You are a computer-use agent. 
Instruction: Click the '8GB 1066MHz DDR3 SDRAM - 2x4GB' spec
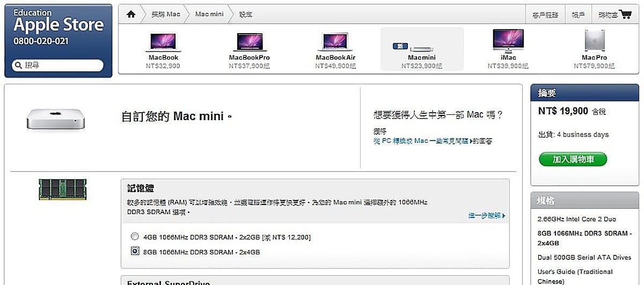[584, 238]
